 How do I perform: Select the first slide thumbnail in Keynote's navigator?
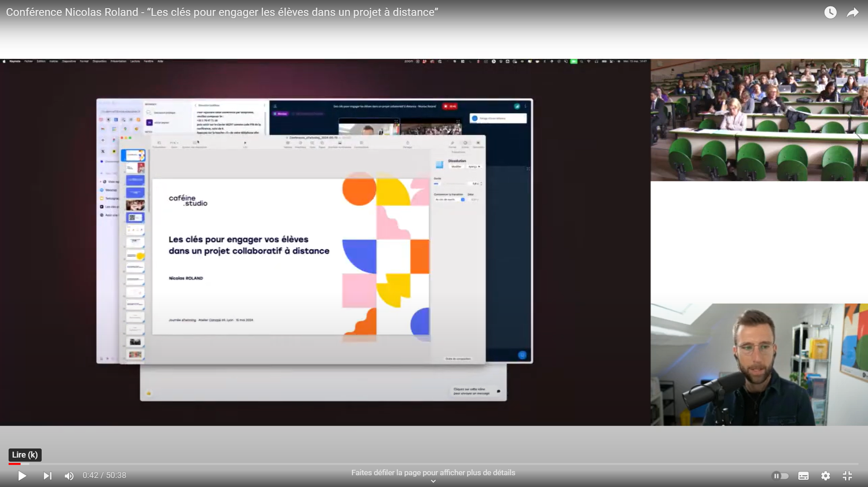pyautogui.click(x=134, y=155)
